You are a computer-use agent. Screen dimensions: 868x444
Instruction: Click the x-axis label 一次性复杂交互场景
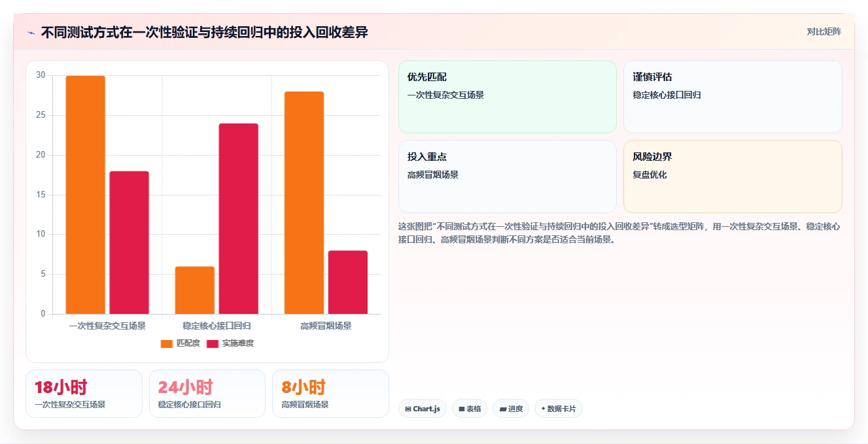[107, 326]
